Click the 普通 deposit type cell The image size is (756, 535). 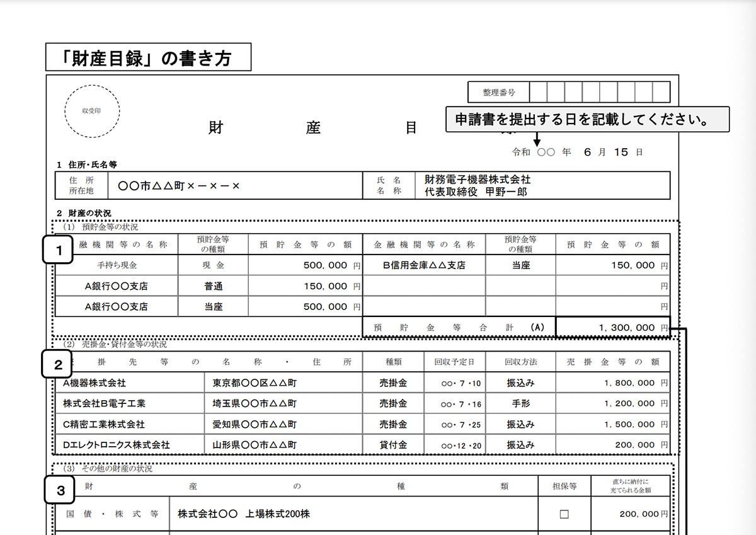pos(213,286)
